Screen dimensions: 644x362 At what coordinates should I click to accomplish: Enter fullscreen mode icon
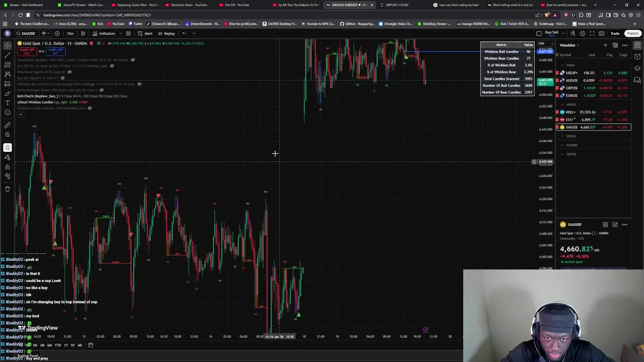[x=592, y=33]
